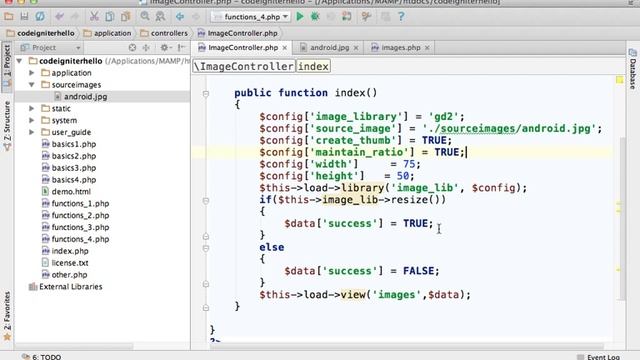The width and height of the screenshot is (640, 360).
Task: Click the Undo arrow icon
Action: coord(60,16)
